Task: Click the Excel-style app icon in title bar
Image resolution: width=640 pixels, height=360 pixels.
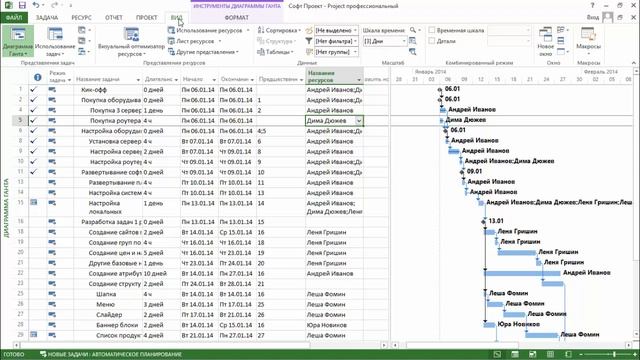Action: coord(8,6)
